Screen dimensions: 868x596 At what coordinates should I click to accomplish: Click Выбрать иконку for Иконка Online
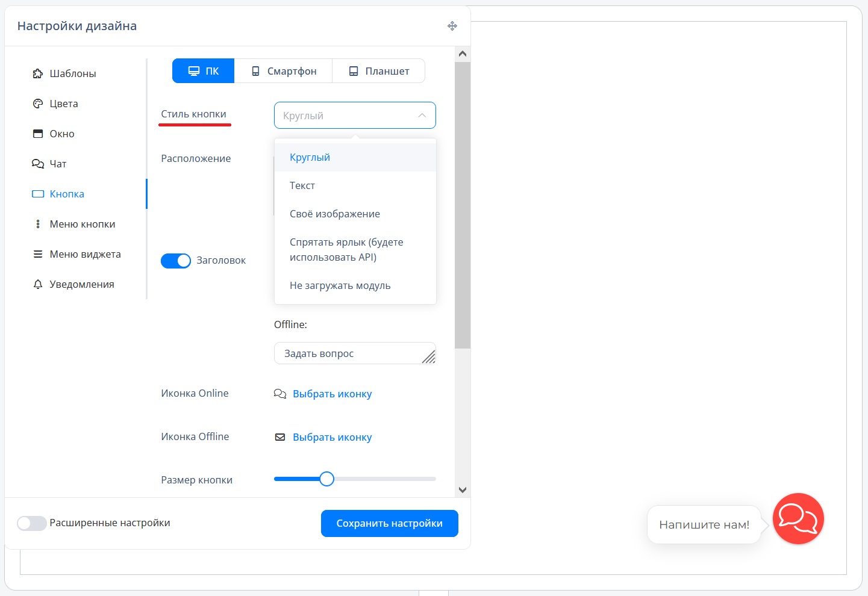coord(332,394)
